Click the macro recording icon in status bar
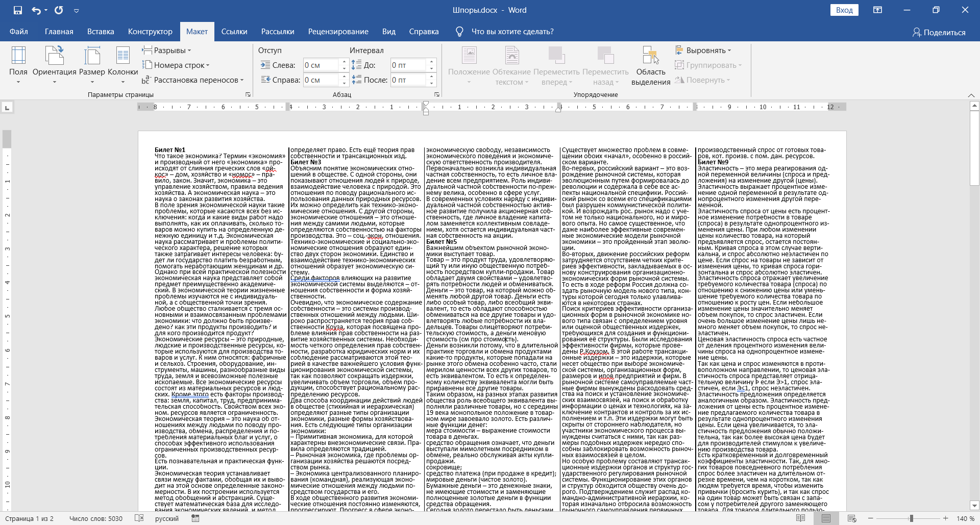Viewport: 980px width, 525px height. point(195,518)
